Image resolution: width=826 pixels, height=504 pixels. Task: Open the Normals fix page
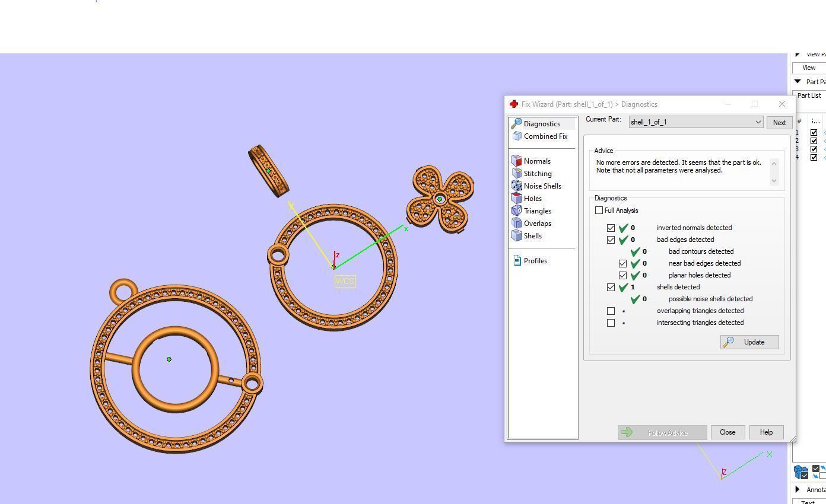pos(537,161)
